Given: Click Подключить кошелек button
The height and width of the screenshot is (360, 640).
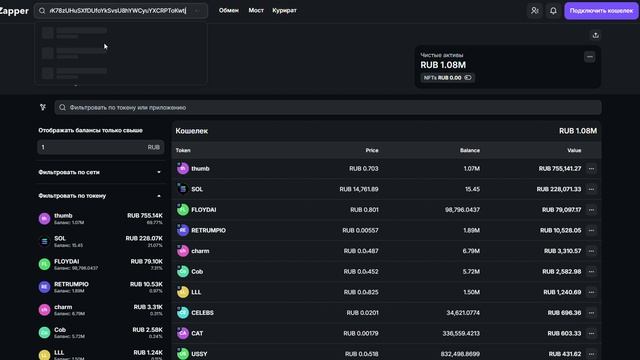Looking at the screenshot, I should (x=601, y=11).
